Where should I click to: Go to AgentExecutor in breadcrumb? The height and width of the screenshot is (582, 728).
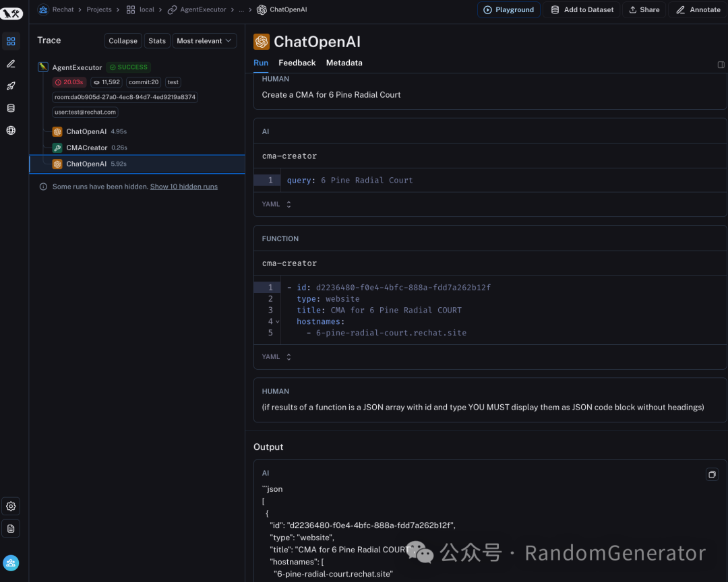[203, 9]
